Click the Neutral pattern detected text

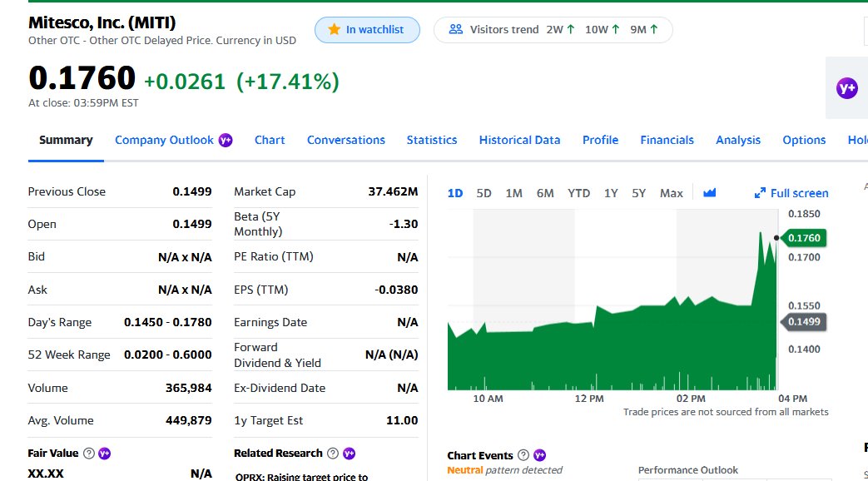click(x=505, y=470)
